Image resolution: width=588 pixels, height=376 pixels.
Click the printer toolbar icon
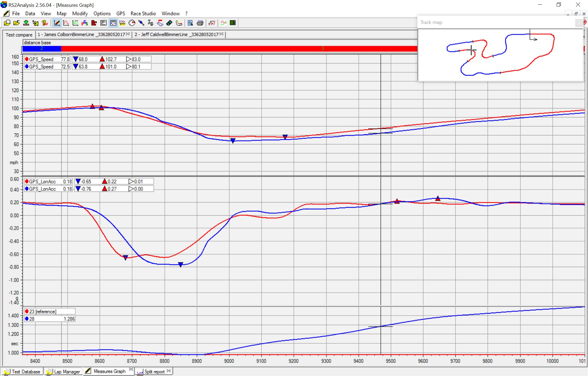tap(200, 23)
